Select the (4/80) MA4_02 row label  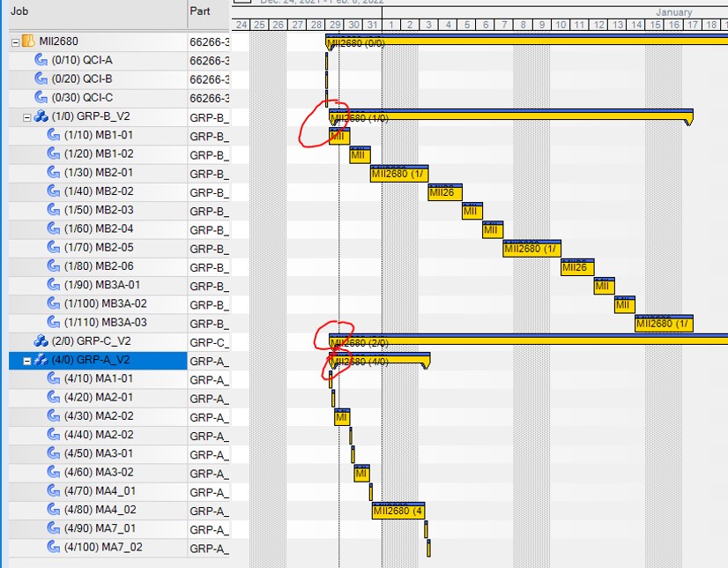click(x=100, y=510)
